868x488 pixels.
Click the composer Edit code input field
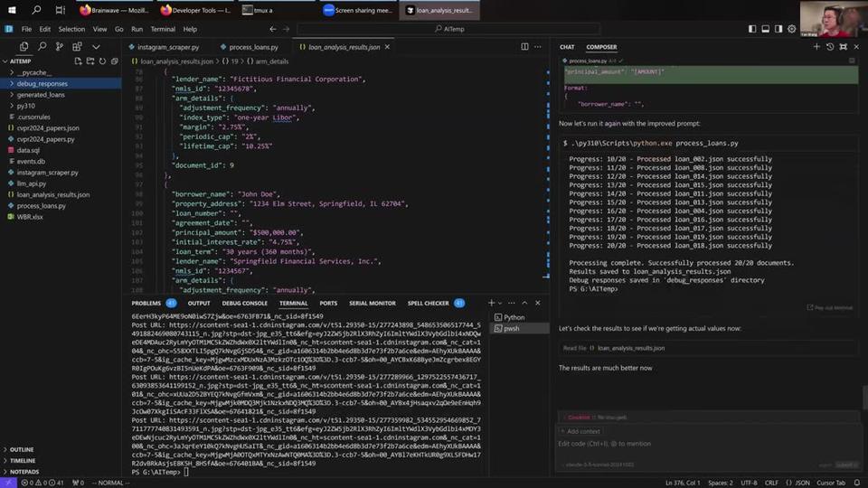tap(709, 444)
